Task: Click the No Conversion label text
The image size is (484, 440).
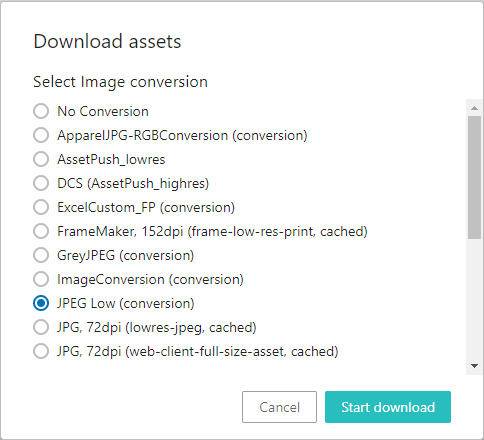Action: (103, 111)
